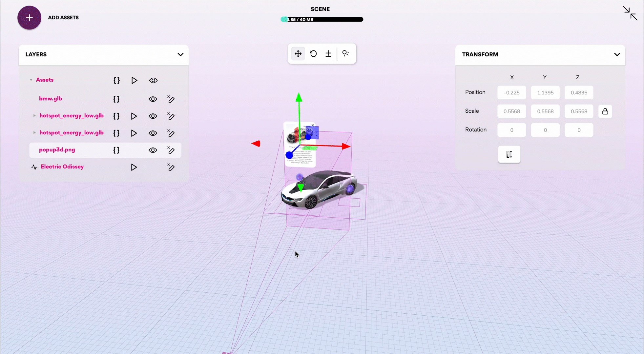Click the Position Z input field
644x354 pixels.
tap(579, 93)
